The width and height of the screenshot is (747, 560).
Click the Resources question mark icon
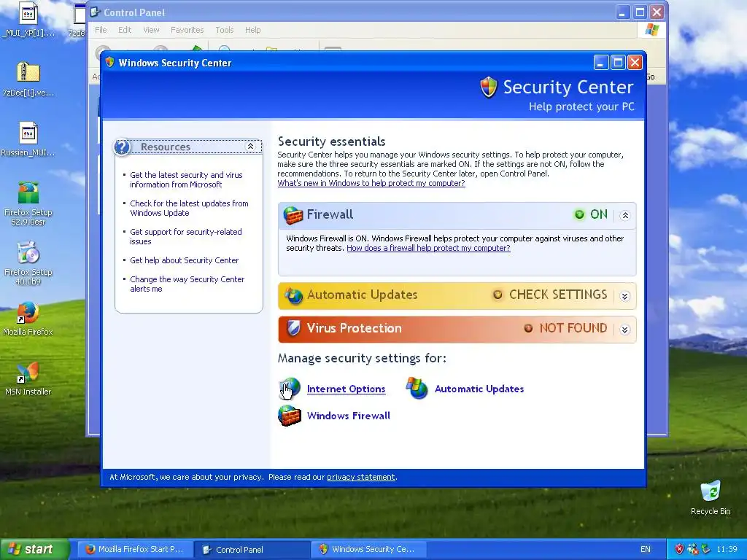(x=122, y=147)
